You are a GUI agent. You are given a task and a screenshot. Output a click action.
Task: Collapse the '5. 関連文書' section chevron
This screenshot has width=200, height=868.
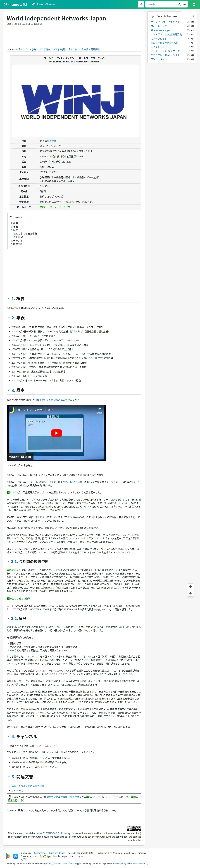tap(9, 777)
